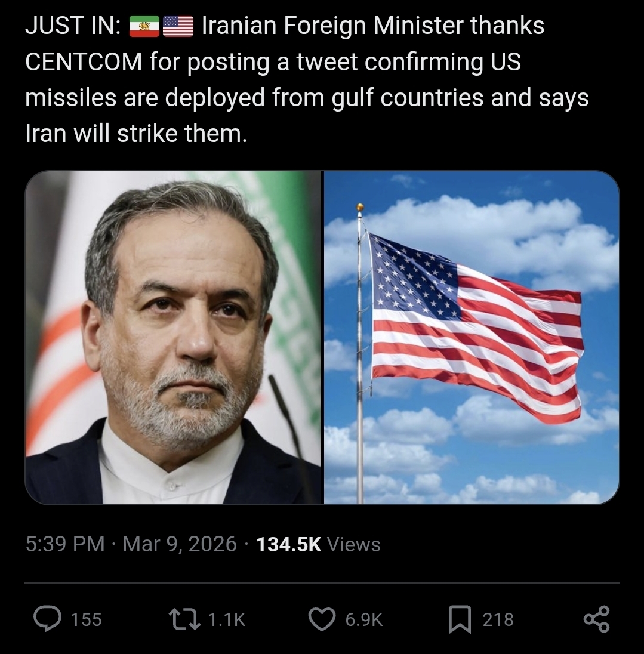This screenshot has width=644, height=654.
Task: Click the US flag emoji in the text
Action: tap(178, 26)
